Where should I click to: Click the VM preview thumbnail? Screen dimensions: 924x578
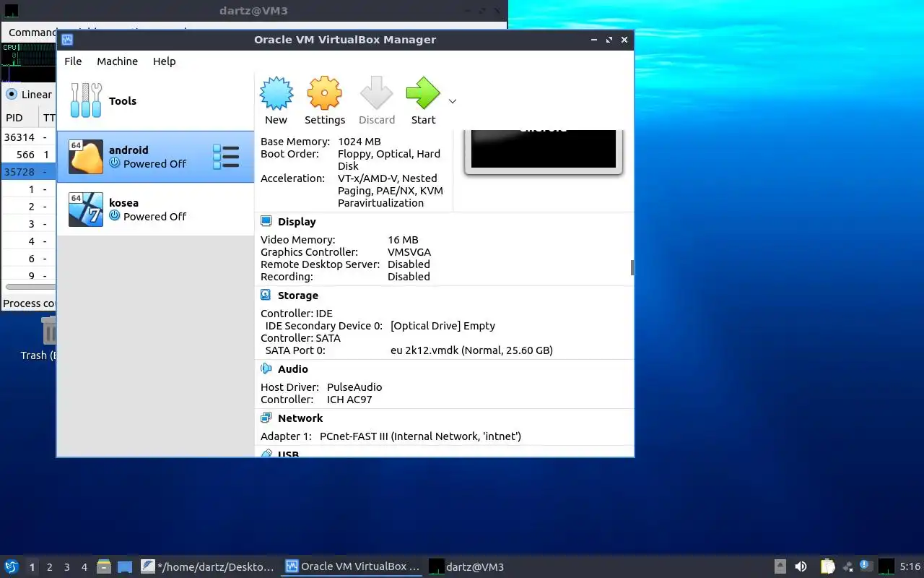(x=543, y=150)
